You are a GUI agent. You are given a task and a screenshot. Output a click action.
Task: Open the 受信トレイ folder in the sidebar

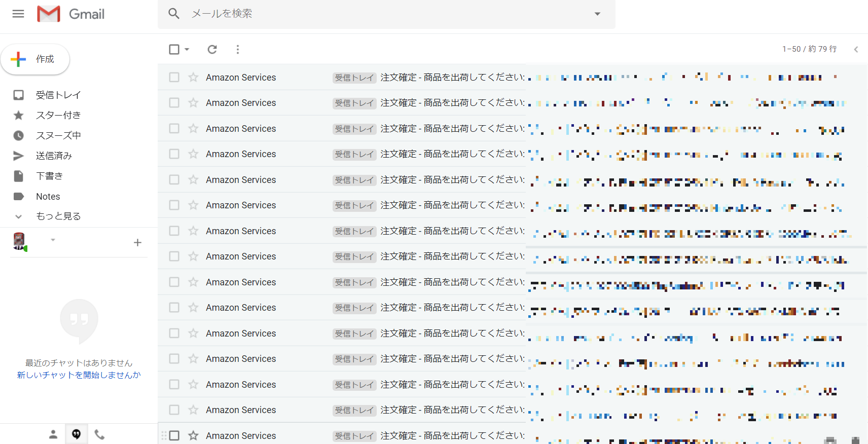(x=58, y=95)
